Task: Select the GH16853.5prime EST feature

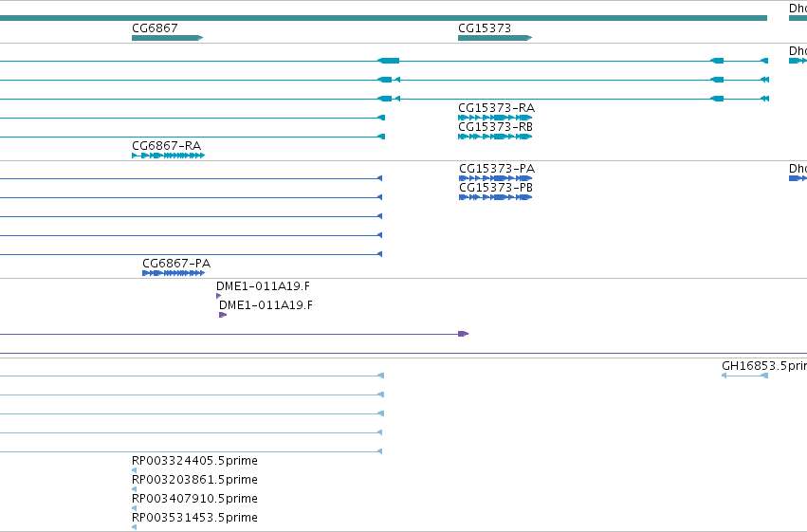Action: (744, 376)
